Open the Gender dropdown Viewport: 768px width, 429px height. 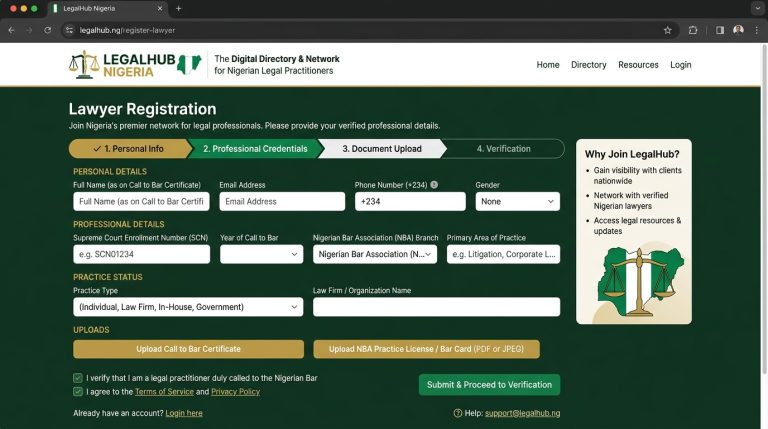click(517, 201)
